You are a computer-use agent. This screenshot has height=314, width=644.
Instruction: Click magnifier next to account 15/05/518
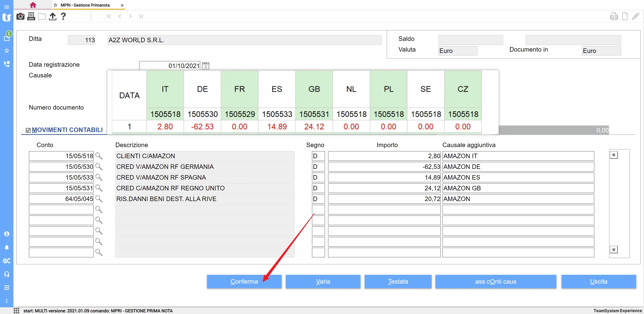pyautogui.click(x=99, y=156)
